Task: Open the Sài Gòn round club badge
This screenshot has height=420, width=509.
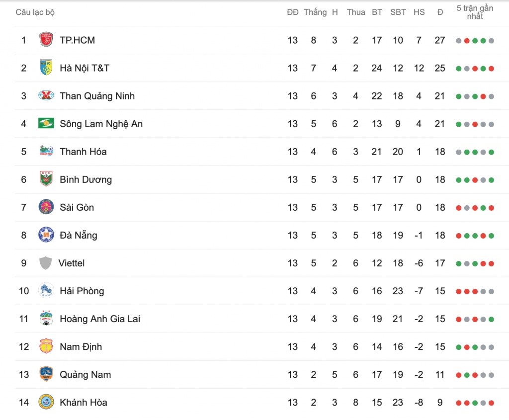Action: coord(46,207)
